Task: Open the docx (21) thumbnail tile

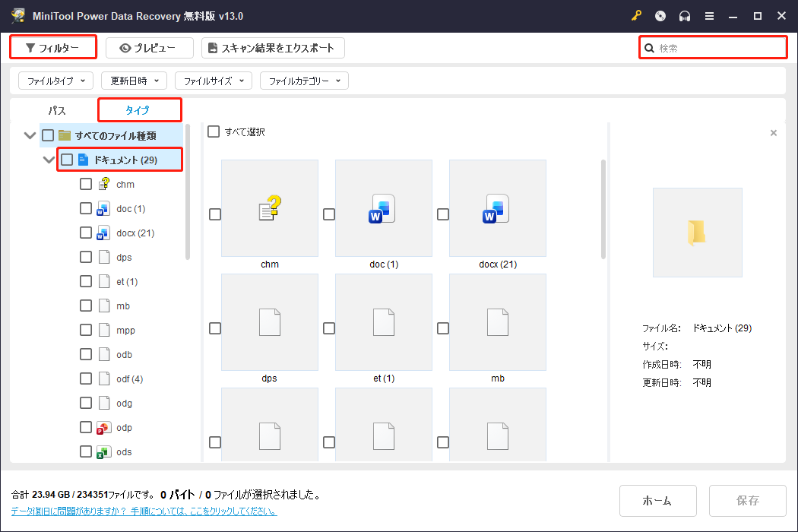Action: pos(498,208)
